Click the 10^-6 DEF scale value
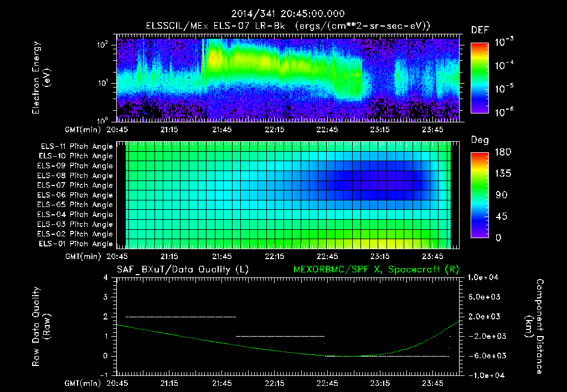 (504, 112)
